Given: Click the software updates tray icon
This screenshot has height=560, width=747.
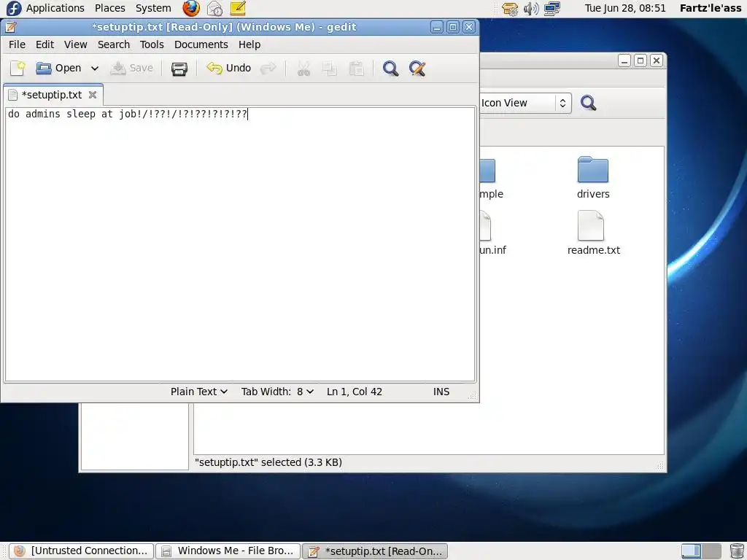Looking at the screenshot, I should click(x=510, y=9).
